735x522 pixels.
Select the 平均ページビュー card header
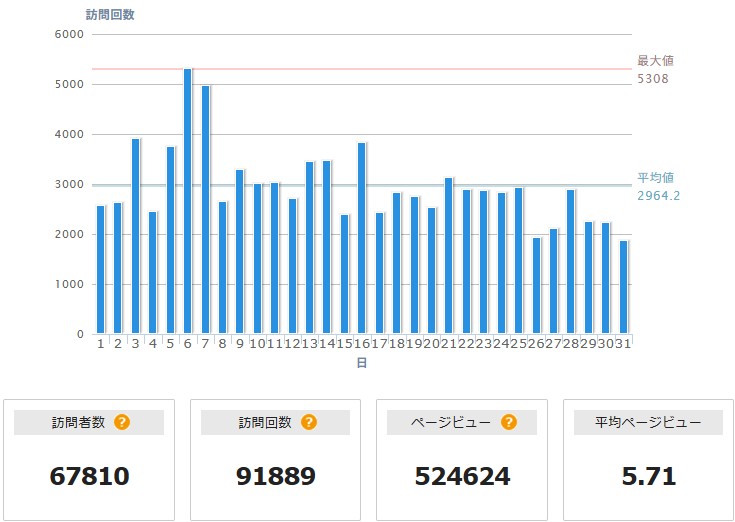click(650, 422)
